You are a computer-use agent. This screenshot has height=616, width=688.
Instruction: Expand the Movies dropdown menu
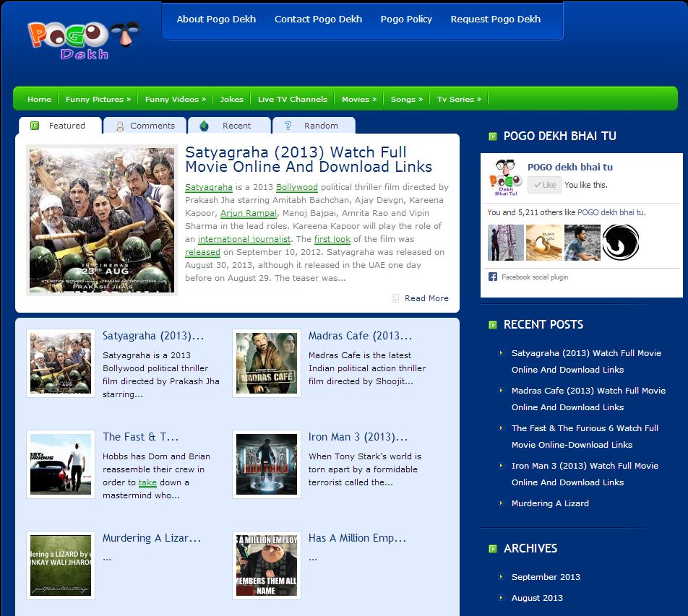tap(359, 100)
